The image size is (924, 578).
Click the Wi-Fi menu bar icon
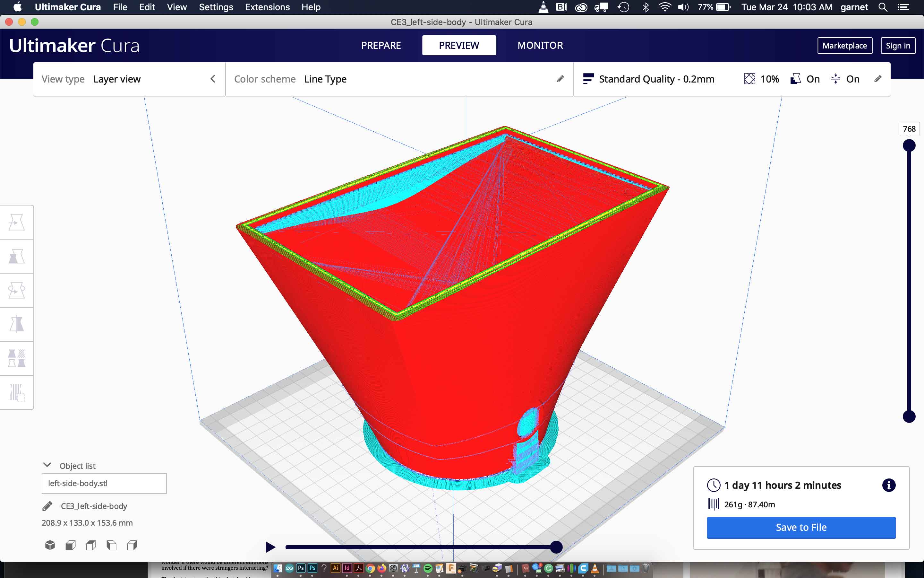coord(664,7)
